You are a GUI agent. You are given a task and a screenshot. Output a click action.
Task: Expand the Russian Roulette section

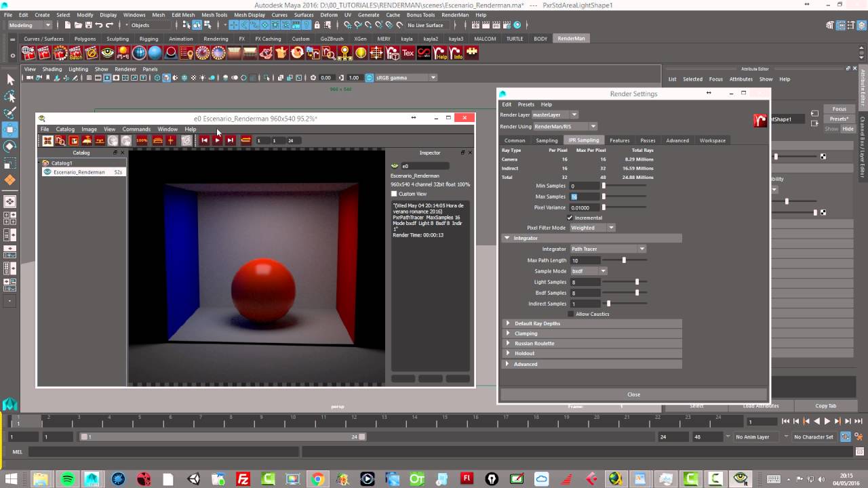tap(507, 343)
